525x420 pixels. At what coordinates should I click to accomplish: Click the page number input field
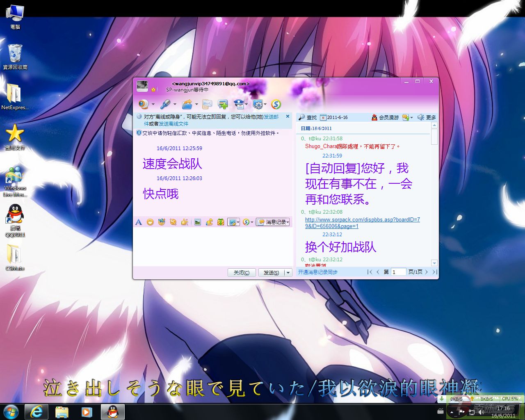[398, 272]
